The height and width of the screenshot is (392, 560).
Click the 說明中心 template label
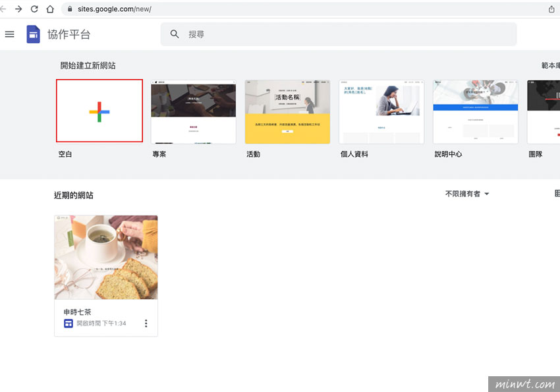point(448,154)
